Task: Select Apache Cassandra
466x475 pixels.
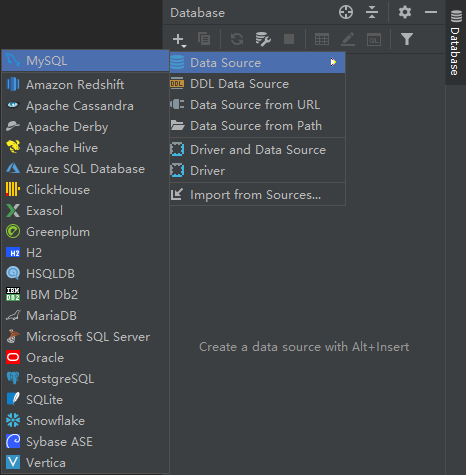Action: 86,106
